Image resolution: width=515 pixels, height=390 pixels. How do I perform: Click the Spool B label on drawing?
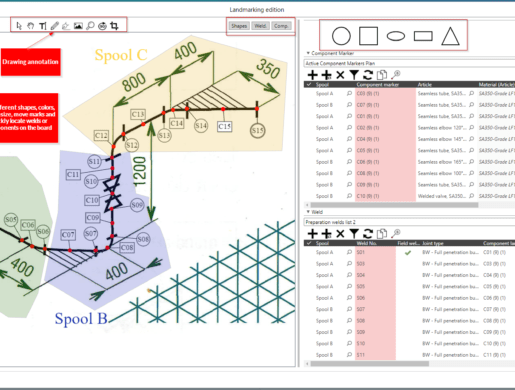(x=81, y=319)
